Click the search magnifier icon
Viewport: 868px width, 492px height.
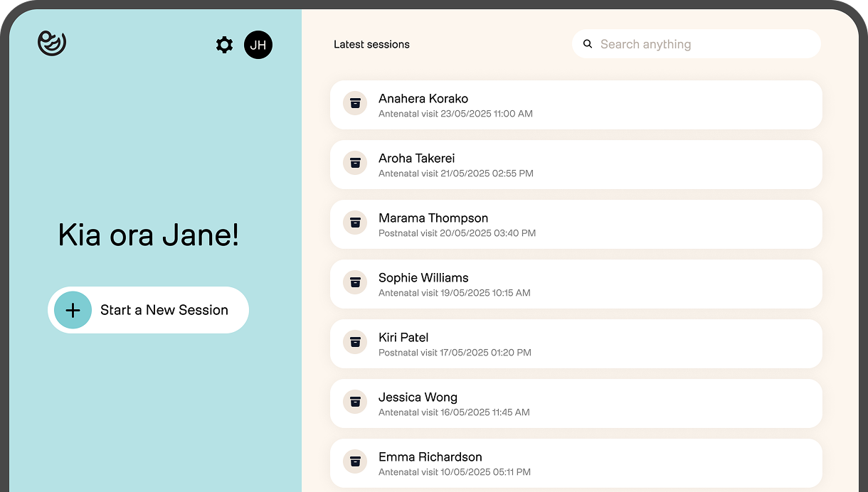(x=588, y=44)
